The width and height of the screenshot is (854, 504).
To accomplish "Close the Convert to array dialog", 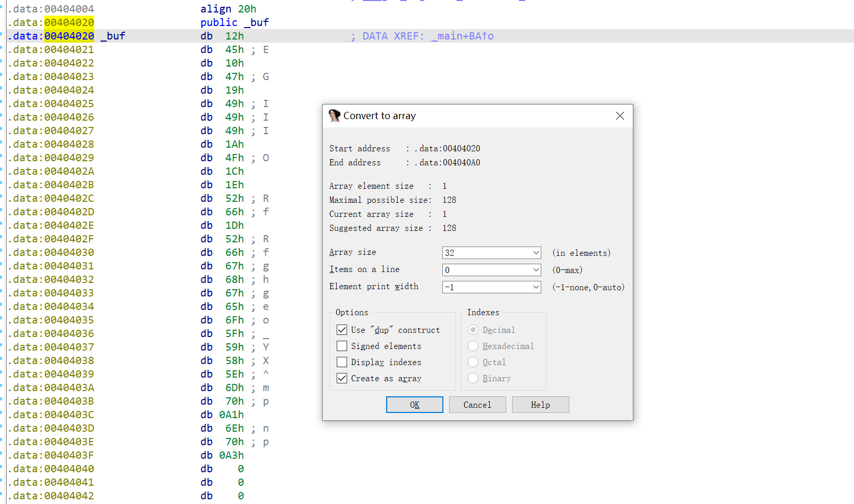I will [619, 115].
